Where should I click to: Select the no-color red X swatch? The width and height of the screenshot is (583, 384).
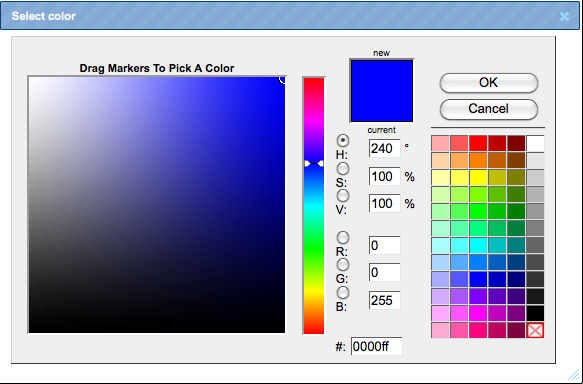535,330
